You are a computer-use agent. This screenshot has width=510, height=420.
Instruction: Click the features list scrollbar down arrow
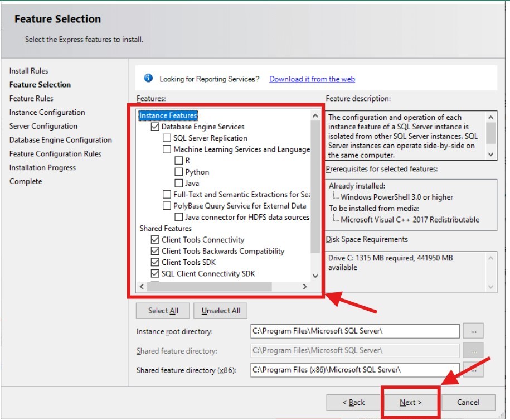315,276
